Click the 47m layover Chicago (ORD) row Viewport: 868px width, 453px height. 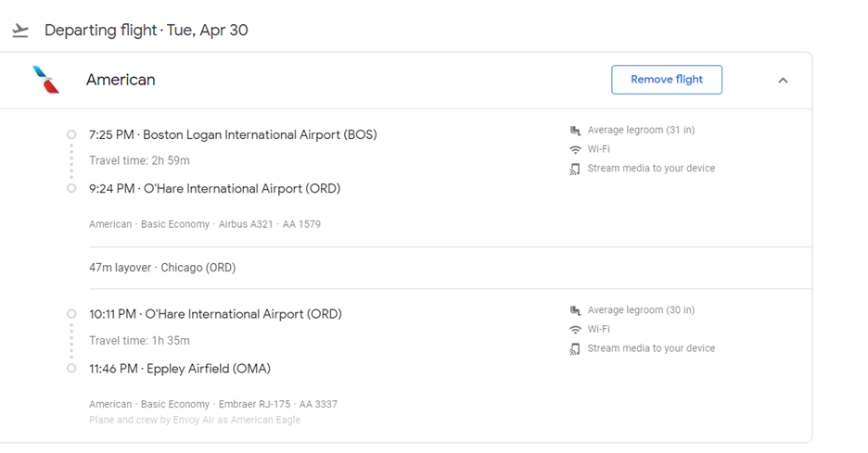coord(162,268)
